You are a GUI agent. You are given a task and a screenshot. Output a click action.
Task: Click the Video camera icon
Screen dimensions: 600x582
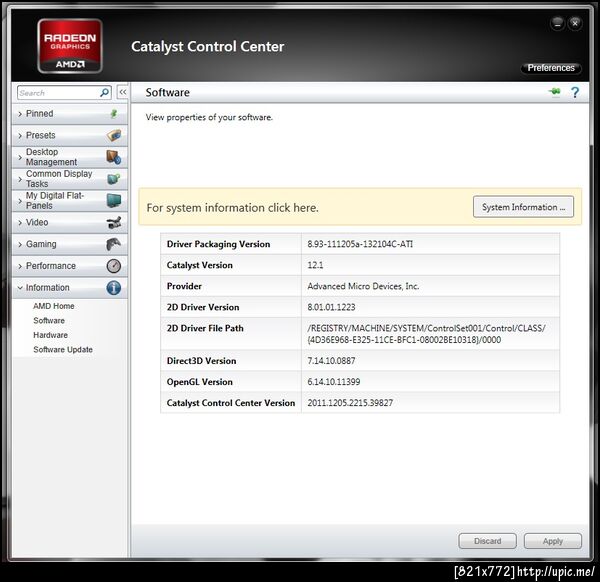click(114, 222)
